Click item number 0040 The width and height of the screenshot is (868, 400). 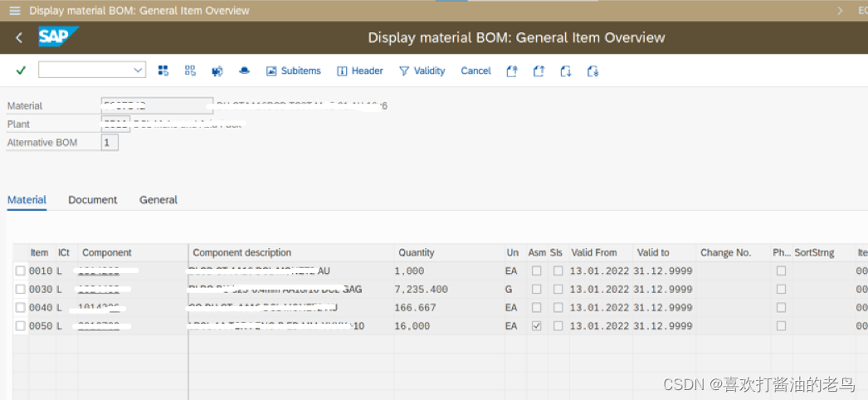click(41, 308)
